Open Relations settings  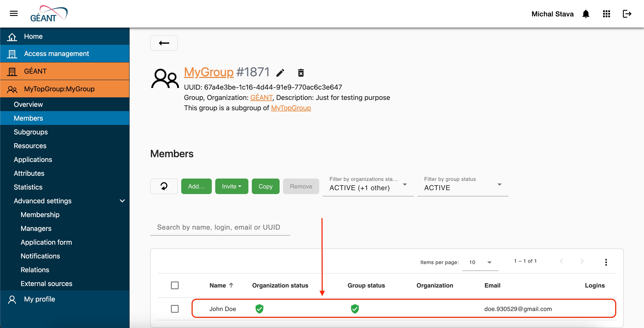pyautogui.click(x=65, y=270)
